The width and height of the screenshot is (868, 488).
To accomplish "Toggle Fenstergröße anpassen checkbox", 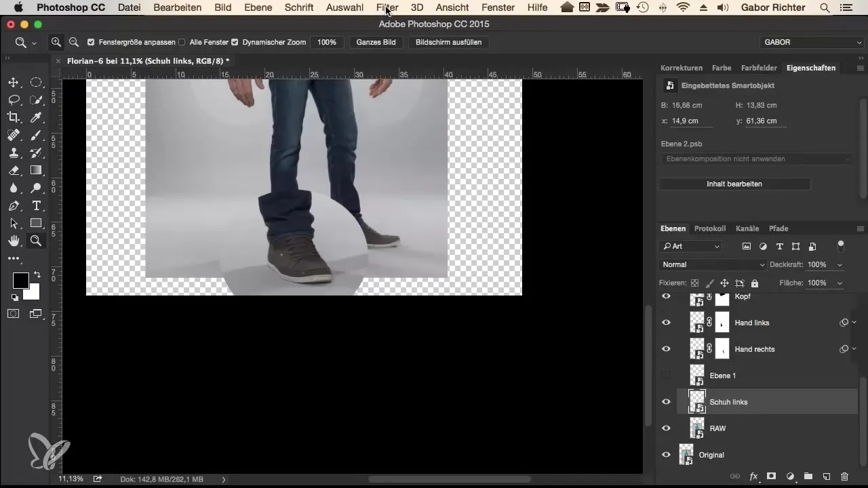I will tap(91, 42).
